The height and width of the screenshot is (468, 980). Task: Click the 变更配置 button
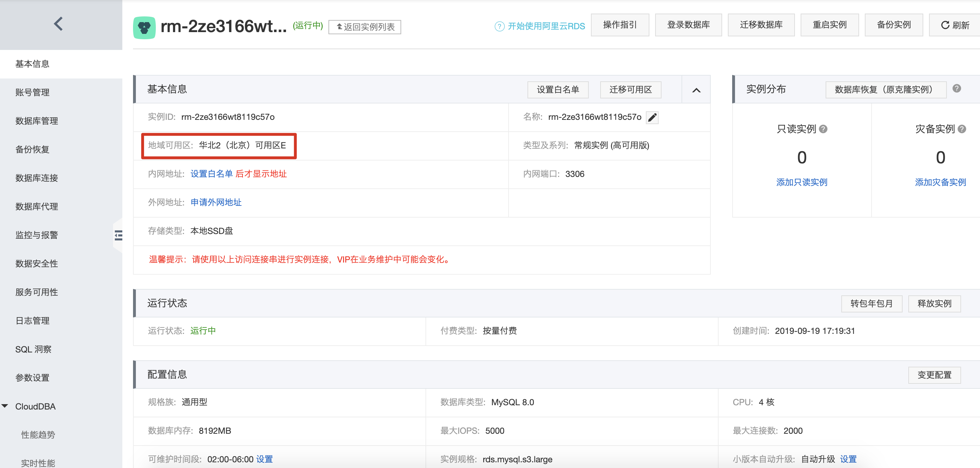pos(934,375)
